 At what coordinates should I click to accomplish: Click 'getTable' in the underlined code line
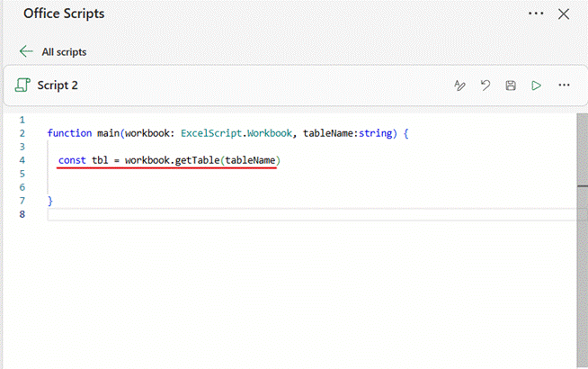click(x=197, y=160)
